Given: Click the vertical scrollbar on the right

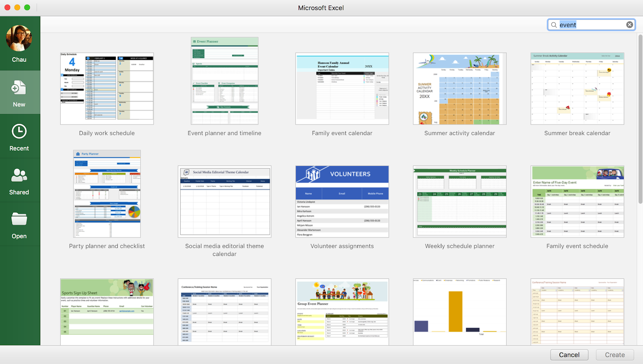Looking at the screenshot, I should point(640,119).
